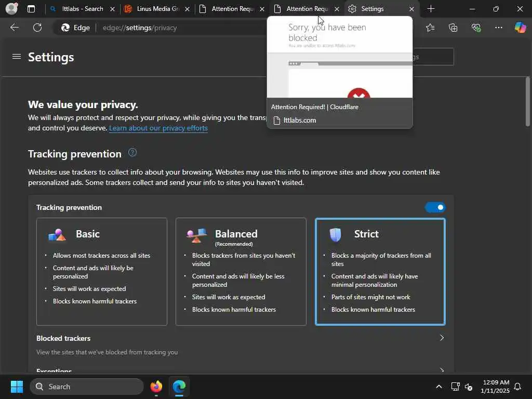532x399 pixels.
Task: Open Browser essentials heart icon
Action: point(476,28)
